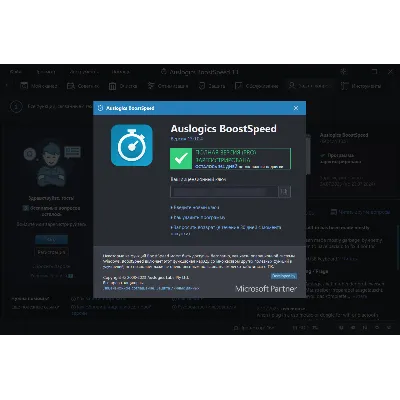Click the second link below the license key field
The height and width of the screenshot is (400, 400).
click(198, 217)
